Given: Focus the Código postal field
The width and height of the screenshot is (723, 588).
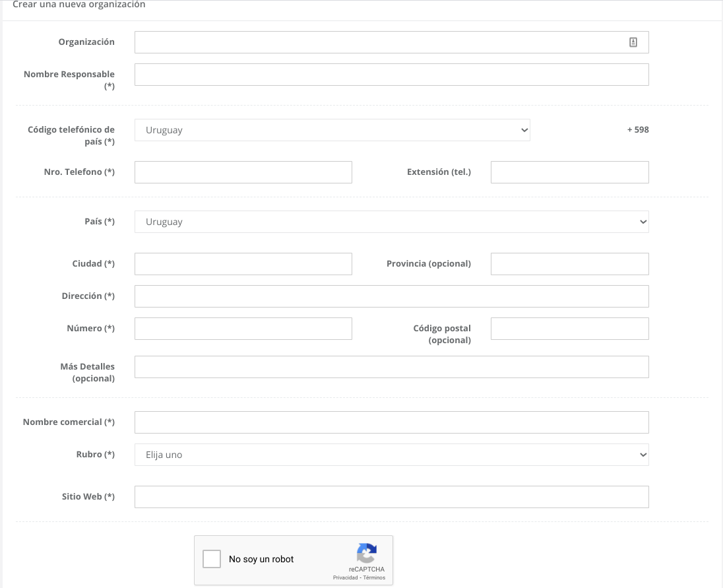Looking at the screenshot, I should (569, 329).
